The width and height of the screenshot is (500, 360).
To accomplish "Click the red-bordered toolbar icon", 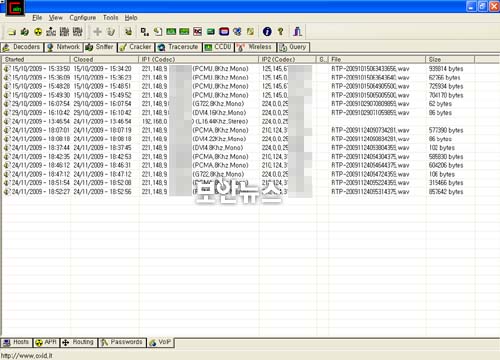I will click(x=224, y=32).
